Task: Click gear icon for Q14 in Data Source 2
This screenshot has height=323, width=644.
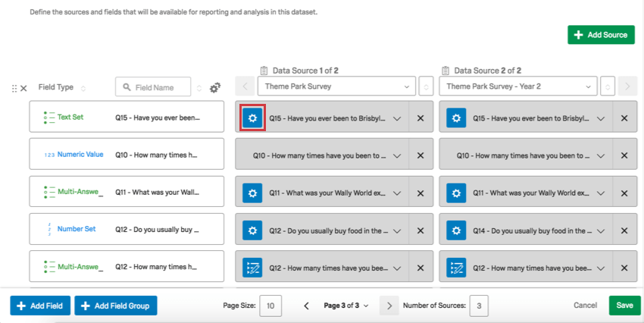Action: 456,230
